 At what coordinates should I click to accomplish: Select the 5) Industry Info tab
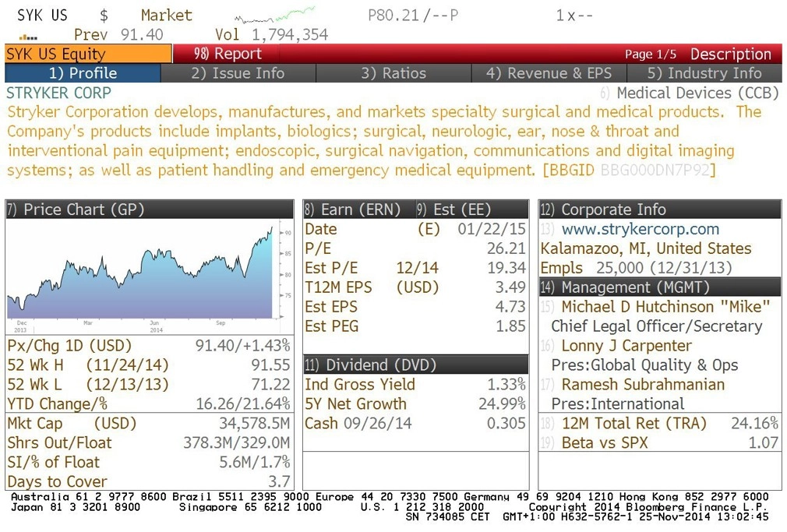click(x=704, y=73)
